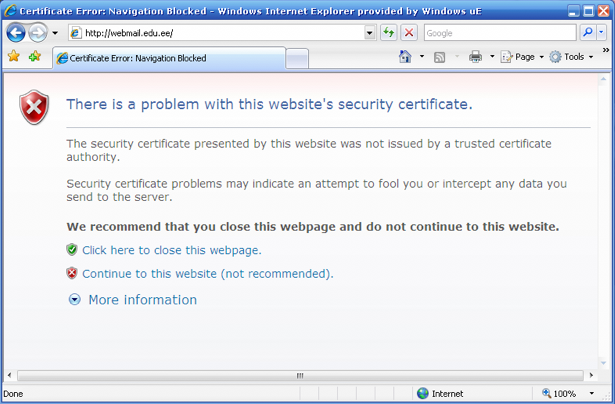Open a new blank tab

tap(297, 59)
